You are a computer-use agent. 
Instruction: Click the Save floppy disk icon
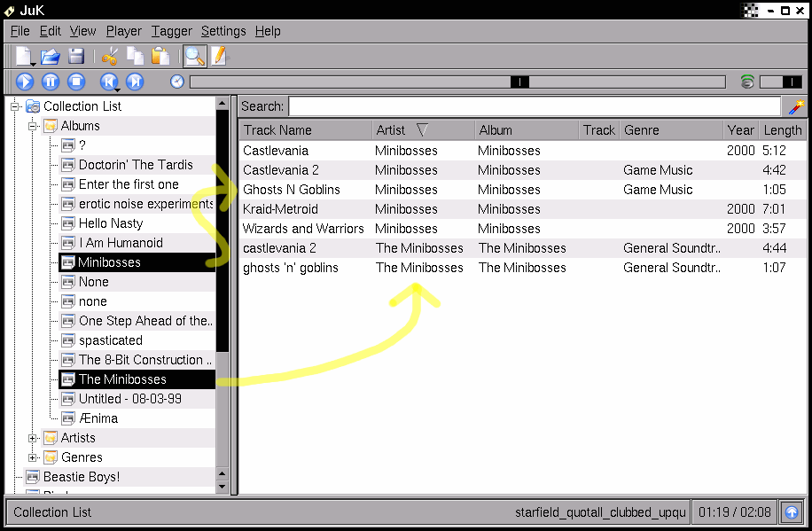pos(76,57)
